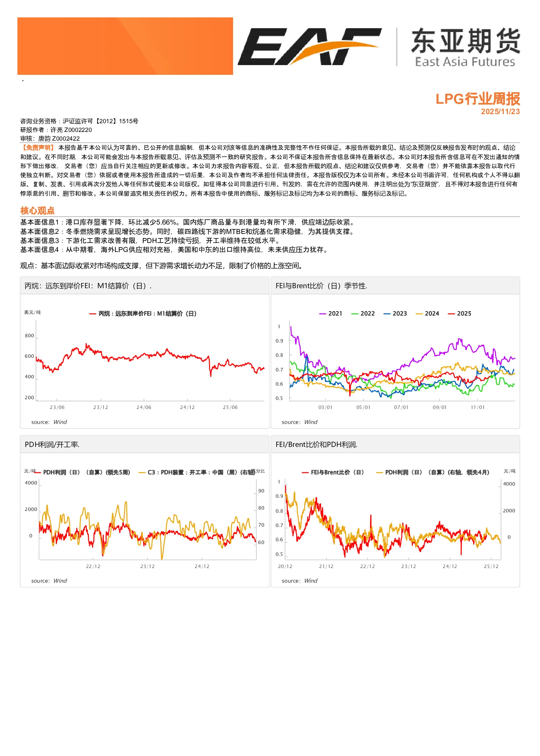
Task: Click the source: Wind note under the FEI price chart
Action: (49, 422)
